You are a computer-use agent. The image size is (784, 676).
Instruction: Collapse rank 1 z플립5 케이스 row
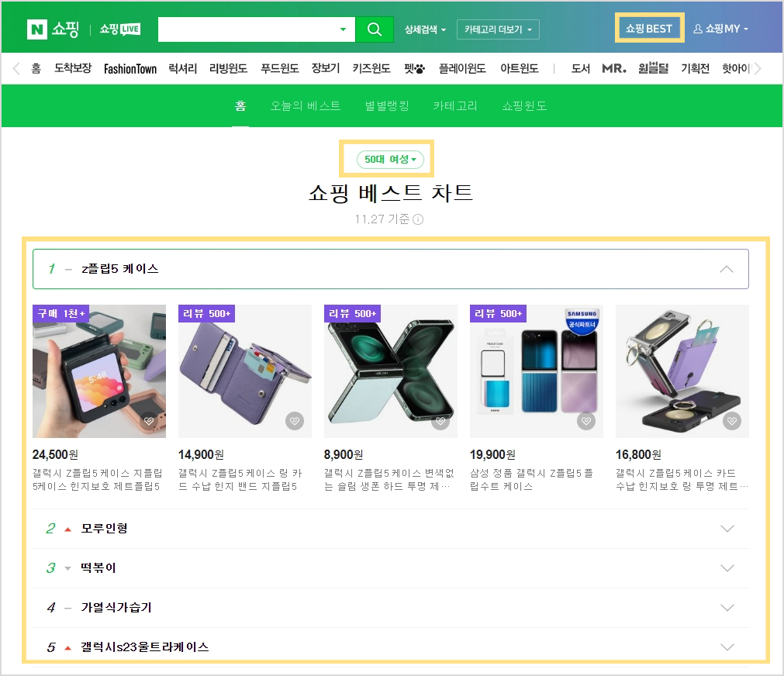point(391,269)
